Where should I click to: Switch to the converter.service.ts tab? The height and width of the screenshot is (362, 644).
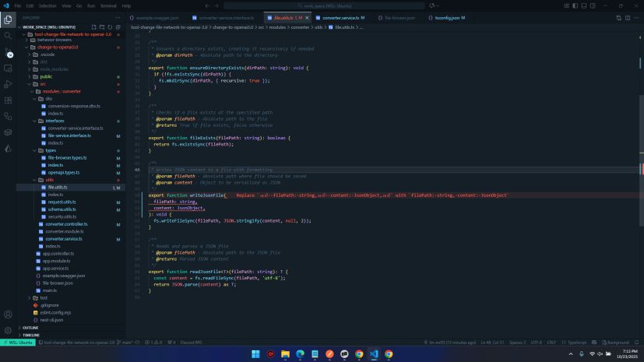340,18
